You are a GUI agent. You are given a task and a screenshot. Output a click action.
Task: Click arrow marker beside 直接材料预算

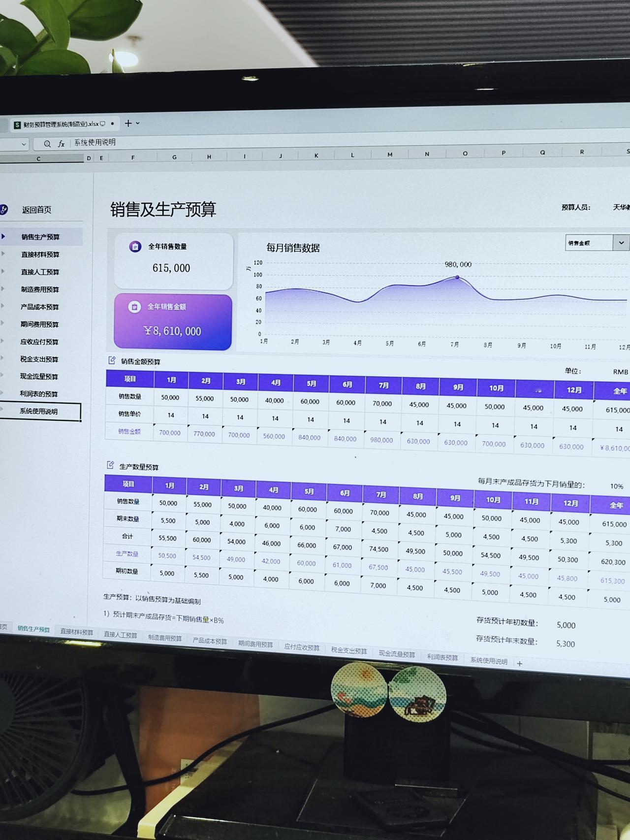(3, 254)
